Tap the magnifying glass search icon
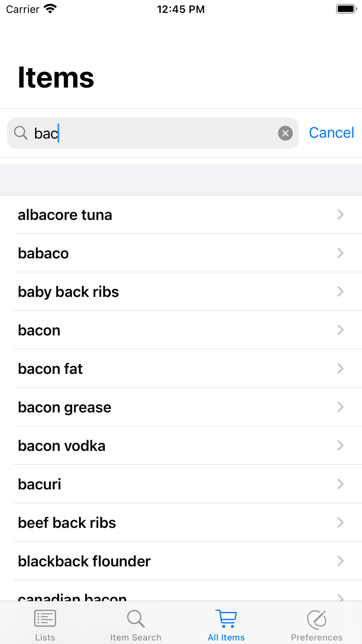The image size is (362, 644). 21,133
